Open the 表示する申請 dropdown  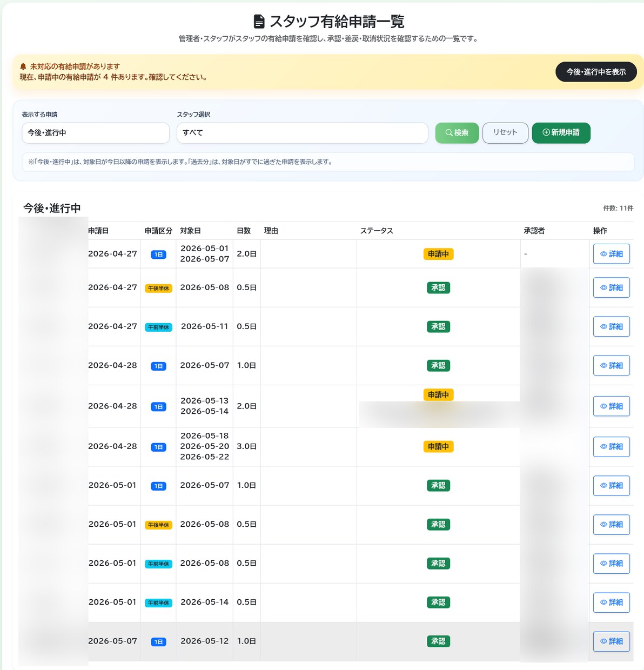96,133
